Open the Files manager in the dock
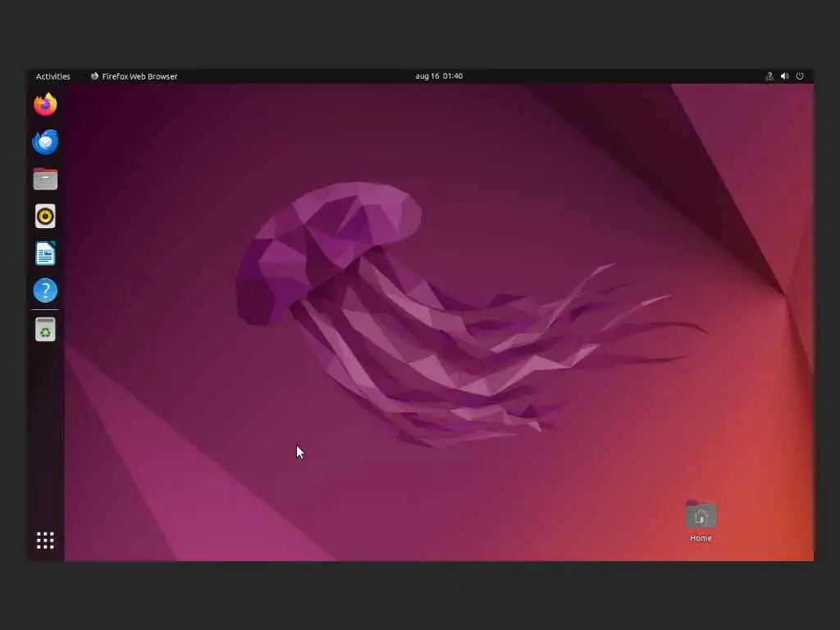Image resolution: width=840 pixels, height=630 pixels. [x=46, y=180]
